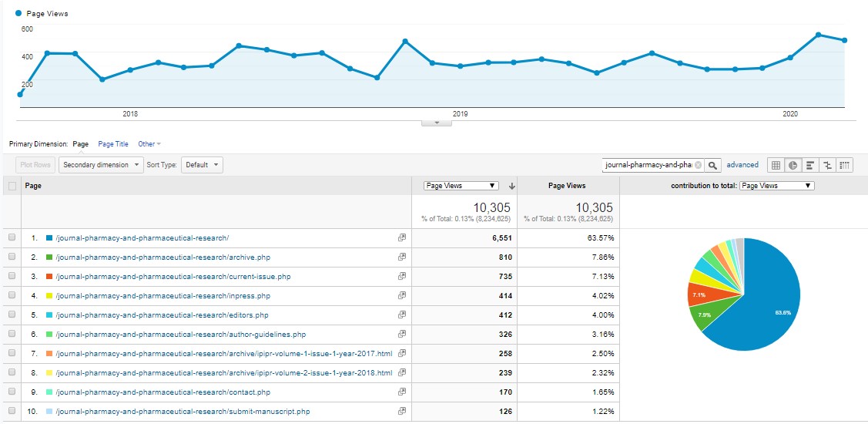Open the Secondary dimension dropdown
868x424 pixels.
pos(100,165)
